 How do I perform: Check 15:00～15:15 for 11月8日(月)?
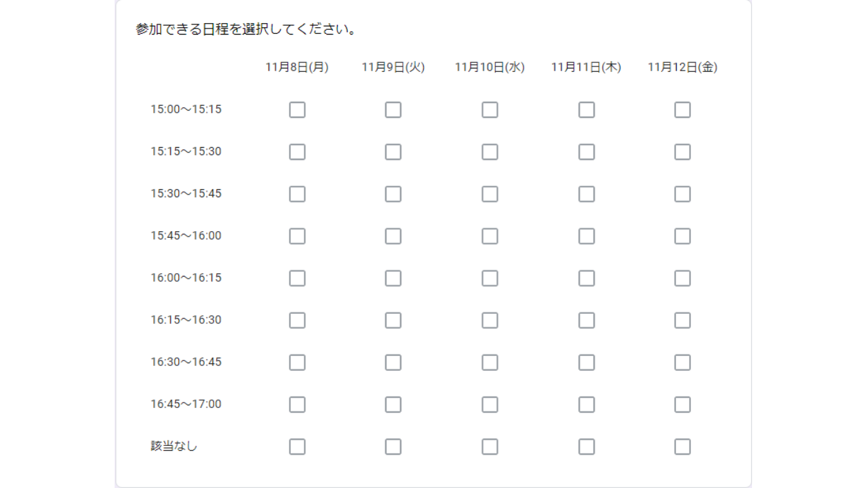coord(297,110)
